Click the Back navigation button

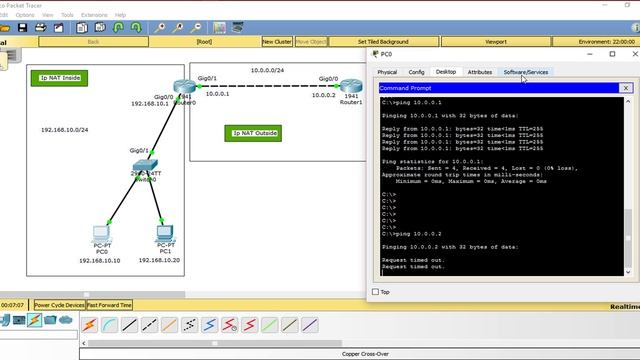(93, 42)
